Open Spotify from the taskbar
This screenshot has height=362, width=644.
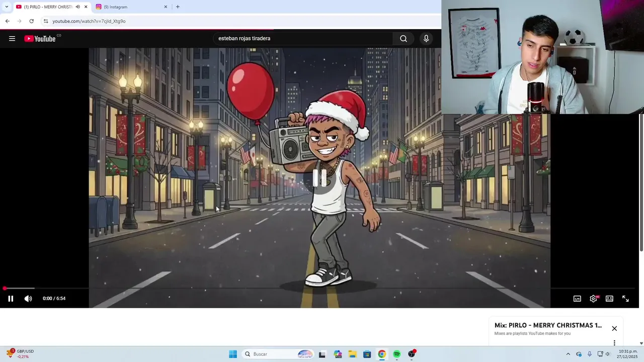point(397,354)
